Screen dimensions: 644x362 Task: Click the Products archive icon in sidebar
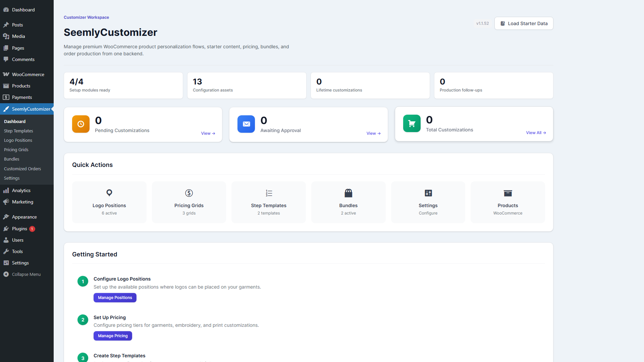pos(6,86)
